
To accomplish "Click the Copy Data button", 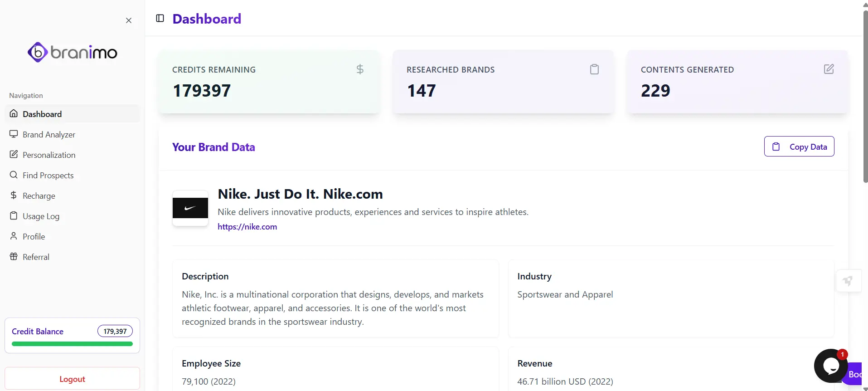I will pyautogui.click(x=799, y=147).
